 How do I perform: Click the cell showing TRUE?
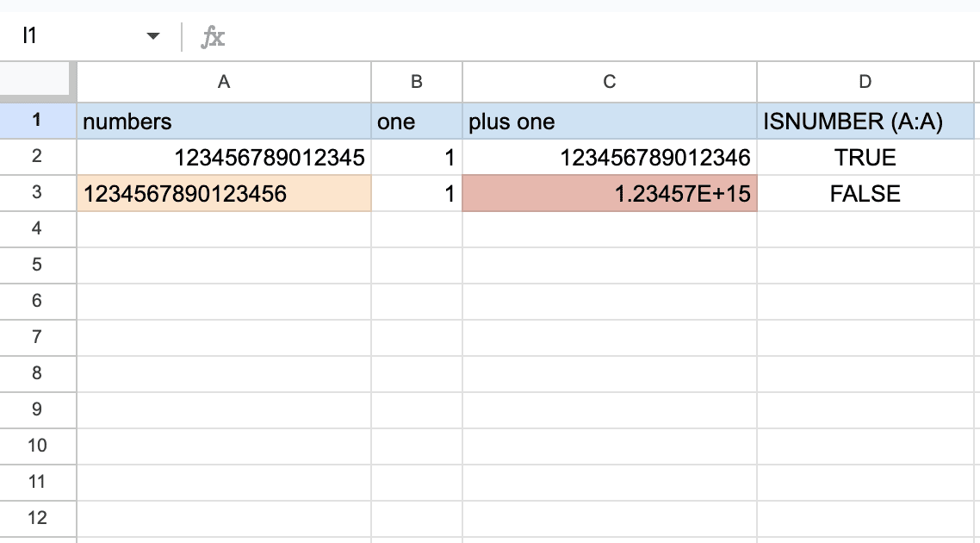pos(865,158)
